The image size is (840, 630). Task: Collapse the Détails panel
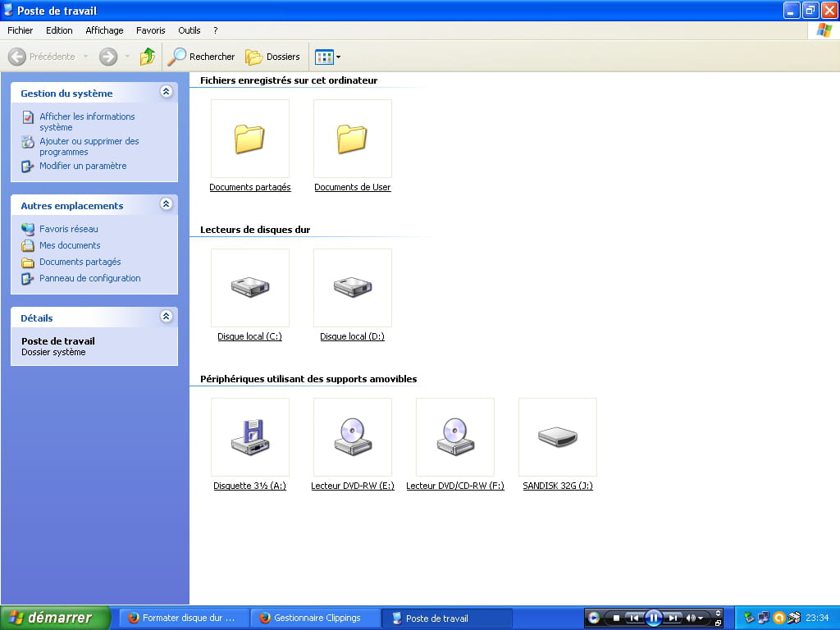click(166, 316)
